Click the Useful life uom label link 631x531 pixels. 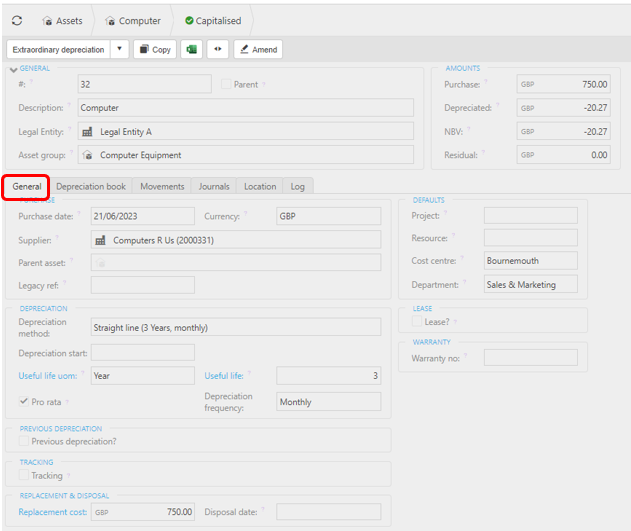click(47, 376)
